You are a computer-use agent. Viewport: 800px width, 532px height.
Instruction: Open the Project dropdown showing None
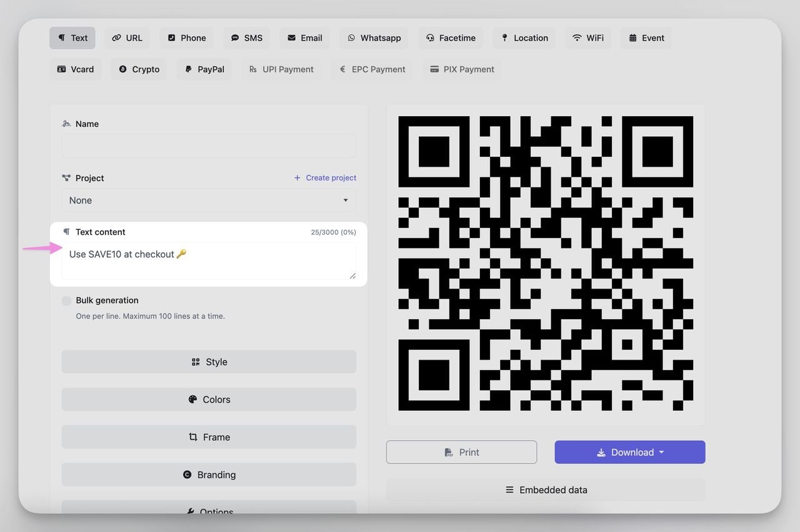coord(209,200)
